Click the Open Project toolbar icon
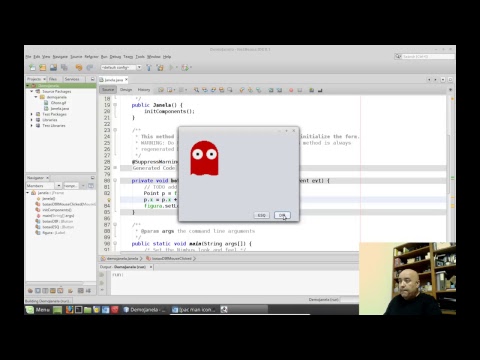480x360 pixels. pyautogui.click(x=53, y=67)
